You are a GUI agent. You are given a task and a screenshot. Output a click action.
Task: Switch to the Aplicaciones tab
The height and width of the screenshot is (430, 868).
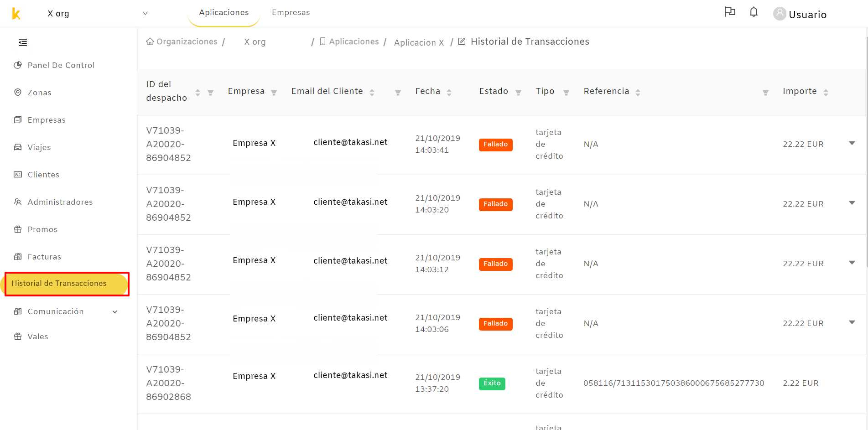(224, 13)
